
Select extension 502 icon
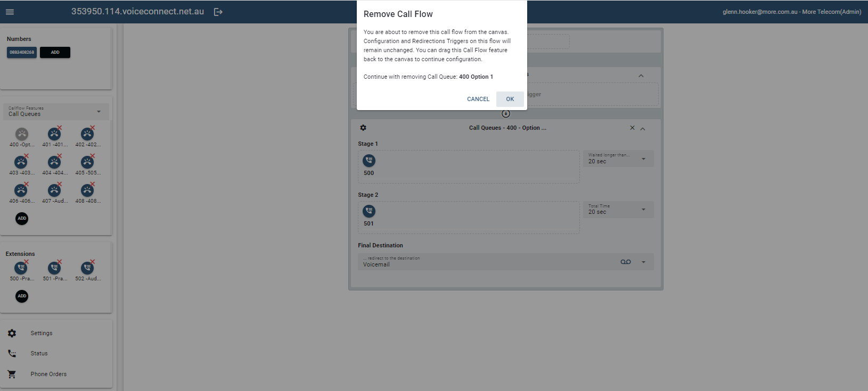(87, 268)
